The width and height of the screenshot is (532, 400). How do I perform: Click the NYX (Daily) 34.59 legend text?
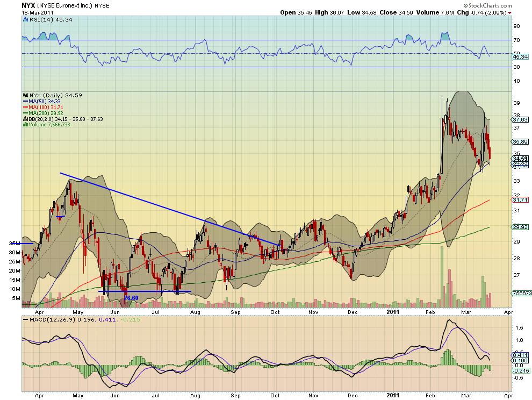pos(56,95)
